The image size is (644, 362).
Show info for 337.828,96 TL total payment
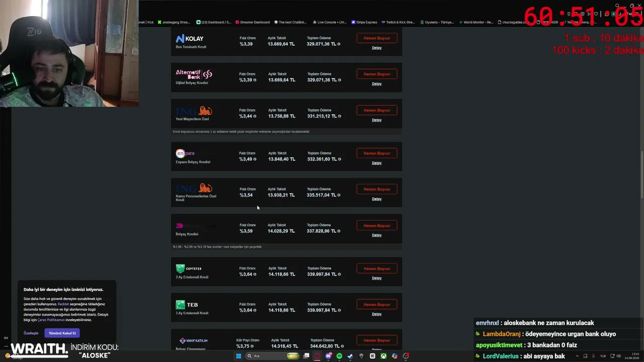coord(339,231)
